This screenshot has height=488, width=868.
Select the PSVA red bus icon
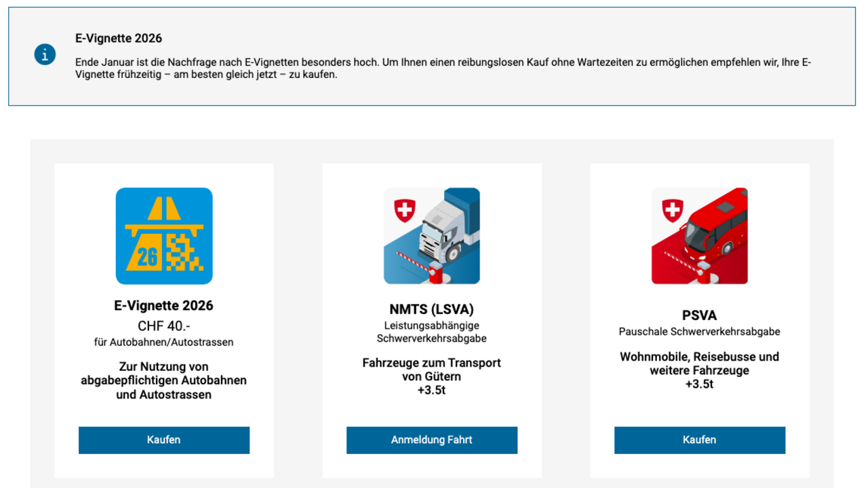tap(699, 235)
